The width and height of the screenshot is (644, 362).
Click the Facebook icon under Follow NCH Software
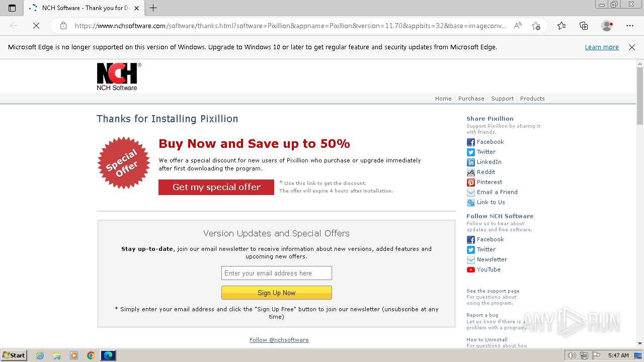(x=470, y=240)
